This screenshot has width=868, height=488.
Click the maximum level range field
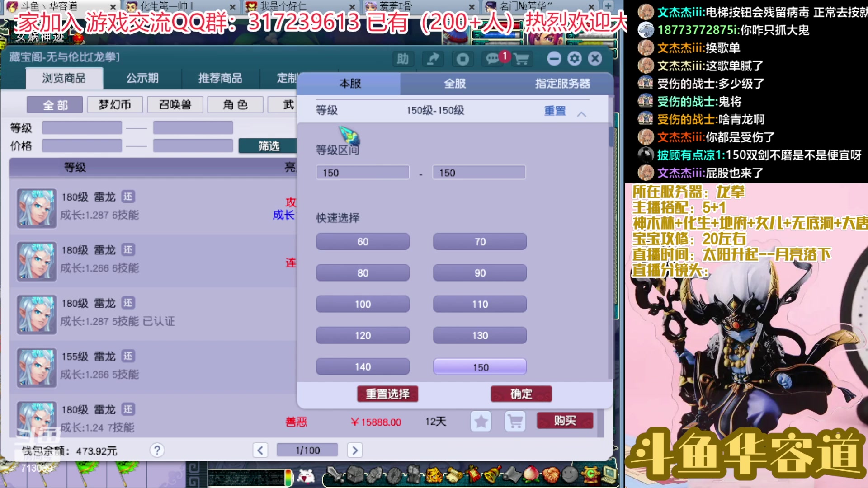pyautogui.click(x=479, y=173)
